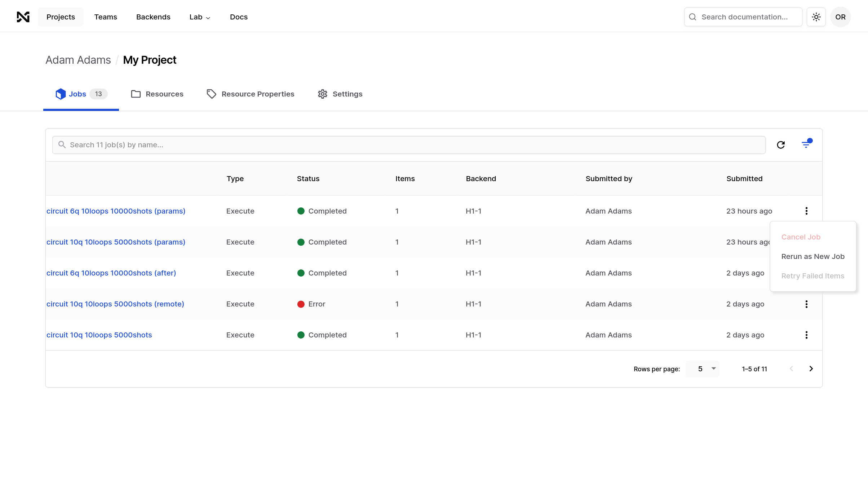Open the Backends page

tap(153, 17)
